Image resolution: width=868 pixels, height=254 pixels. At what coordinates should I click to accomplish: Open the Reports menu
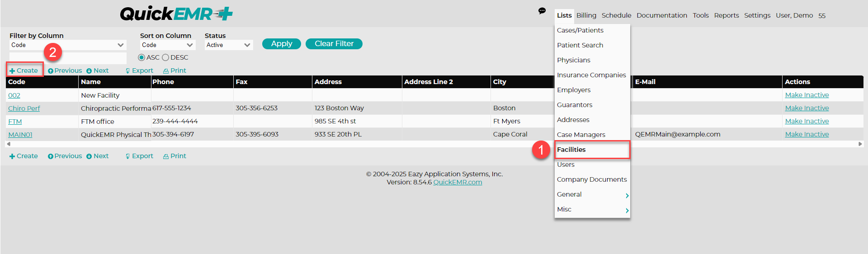pos(726,15)
